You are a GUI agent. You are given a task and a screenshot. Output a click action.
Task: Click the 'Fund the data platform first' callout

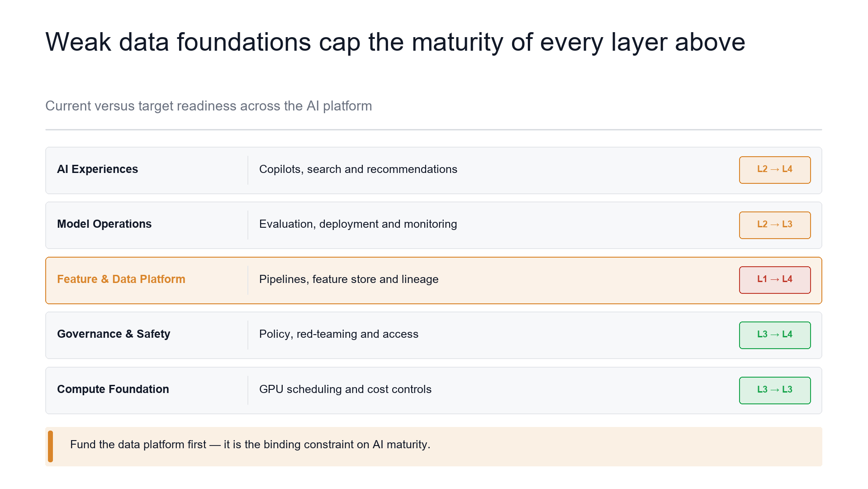[434, 446]
